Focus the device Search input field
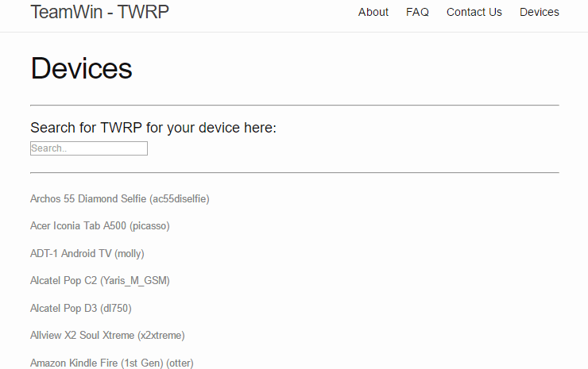The width and height of the screenshot is (588, 369). click(x=89, y=148)
